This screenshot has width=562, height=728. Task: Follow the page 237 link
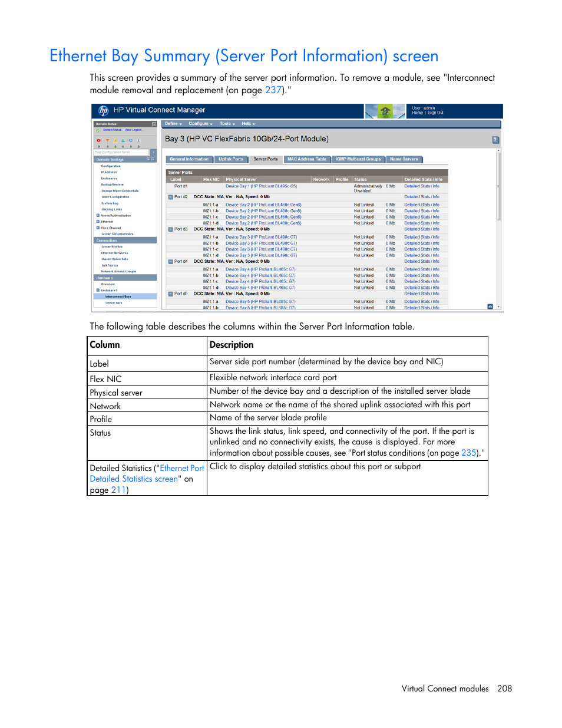pyautogui.click(x=273, y=90)
